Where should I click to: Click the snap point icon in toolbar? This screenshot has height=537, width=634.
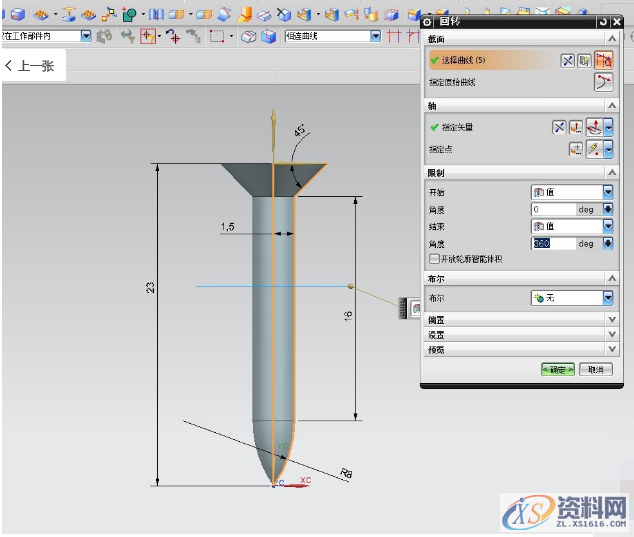(x=148, y=36)
